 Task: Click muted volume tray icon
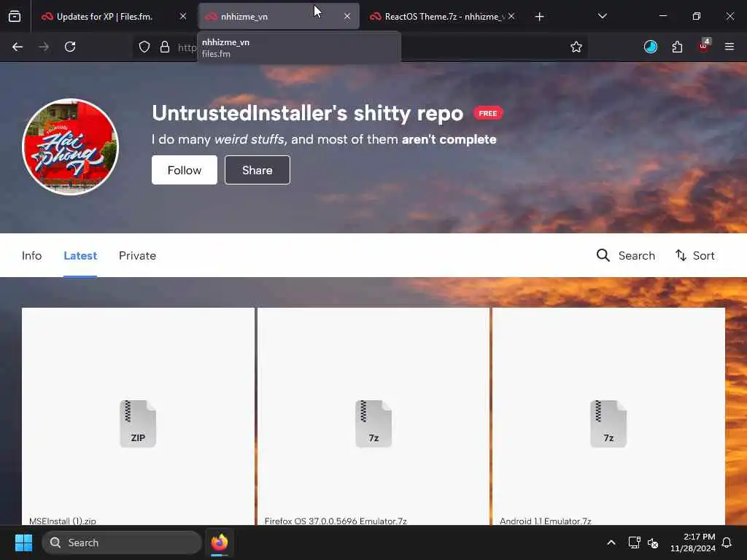[x=653, y=542]
